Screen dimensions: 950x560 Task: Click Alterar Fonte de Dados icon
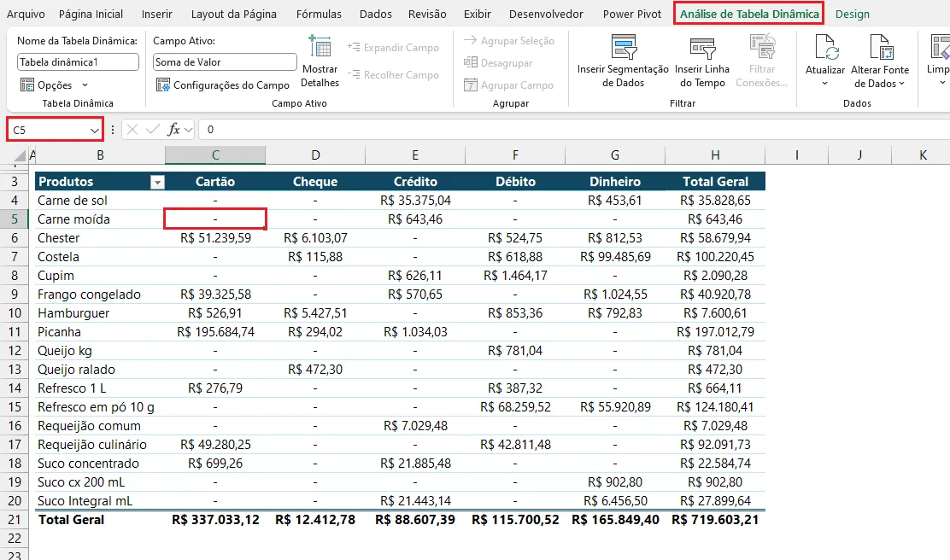(x=880, y=47)
